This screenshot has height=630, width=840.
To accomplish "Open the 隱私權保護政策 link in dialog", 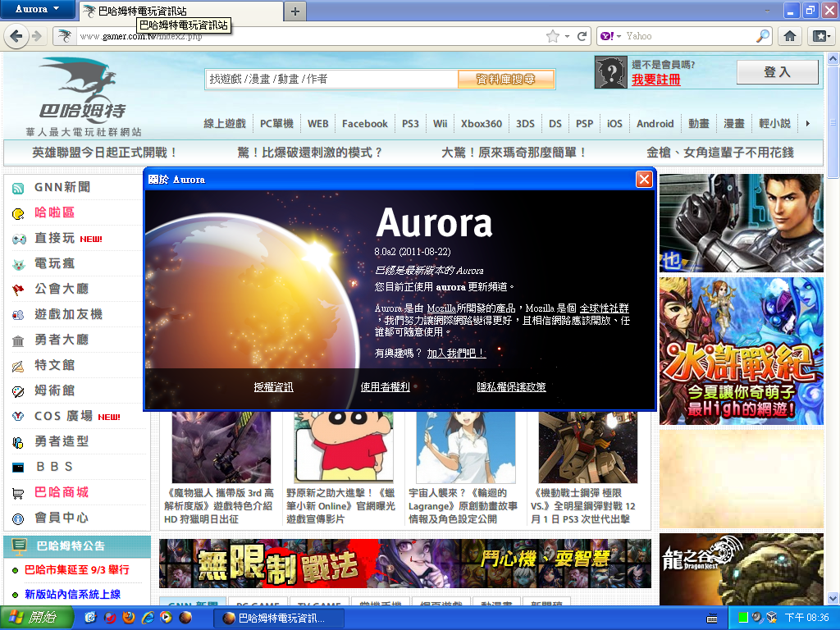I will point(511,387).
